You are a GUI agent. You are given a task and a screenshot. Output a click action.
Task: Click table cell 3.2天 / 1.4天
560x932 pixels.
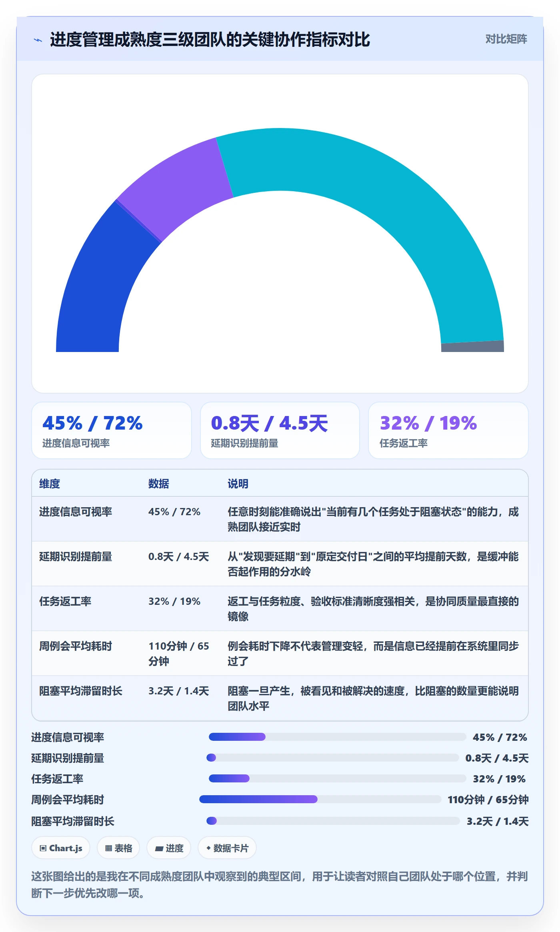pyautogui.click(x=179, y=691)
